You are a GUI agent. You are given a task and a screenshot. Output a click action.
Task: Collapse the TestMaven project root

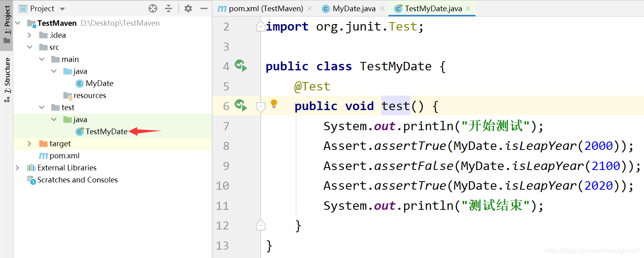point(18,23)
